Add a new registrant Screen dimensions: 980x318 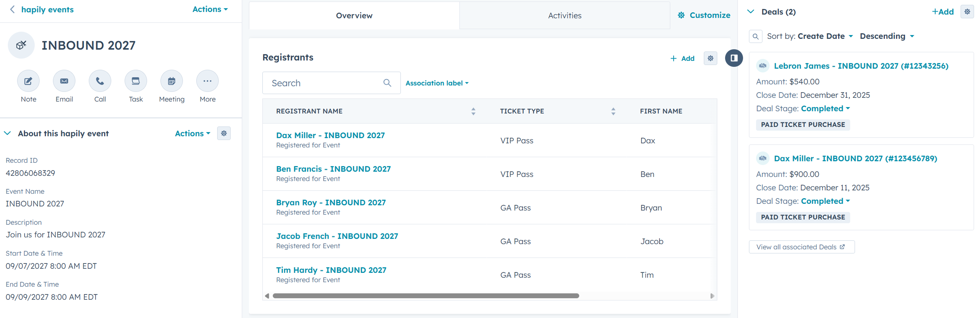tap(683, 58)
